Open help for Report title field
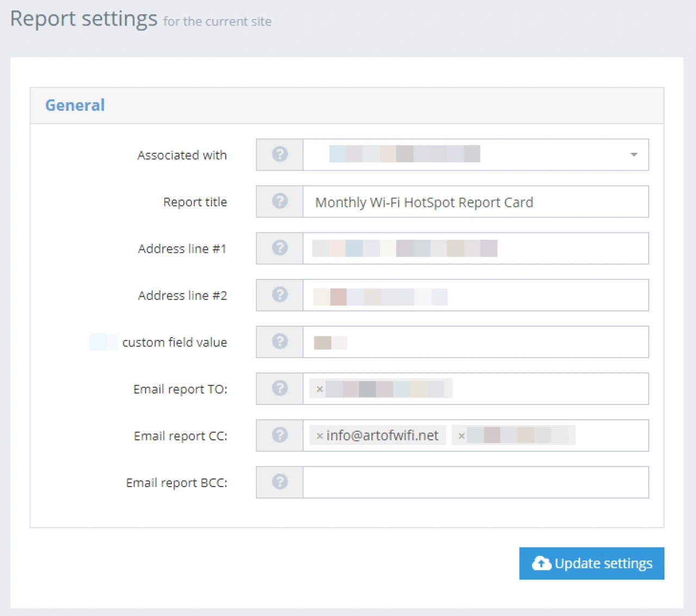The image size is (696, 616). click(x=279, y=201)
